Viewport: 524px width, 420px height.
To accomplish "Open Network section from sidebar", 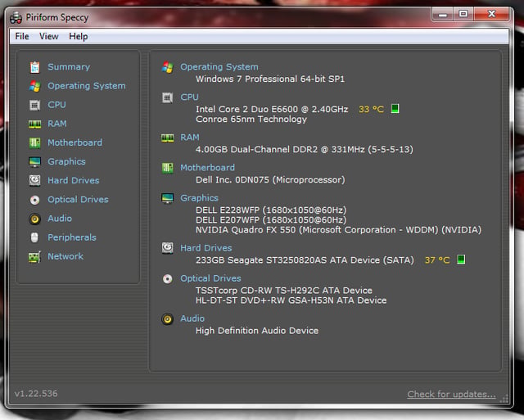I will point(65,256).
